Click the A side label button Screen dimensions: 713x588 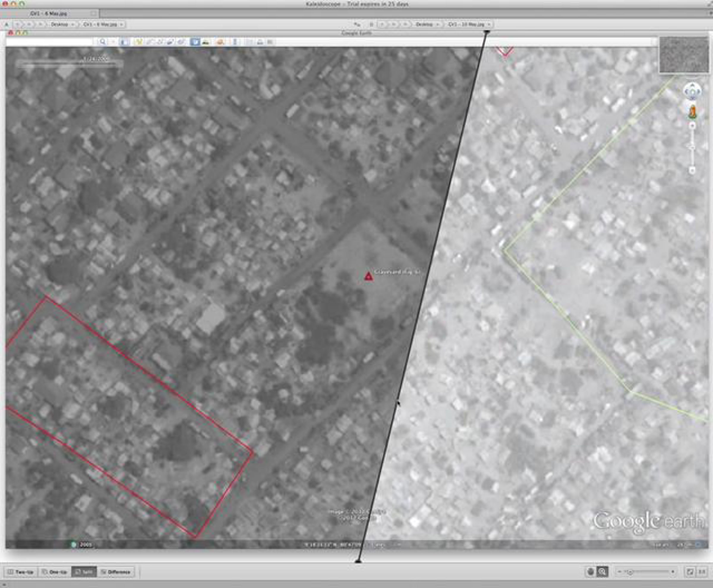[x=7, y=24]
